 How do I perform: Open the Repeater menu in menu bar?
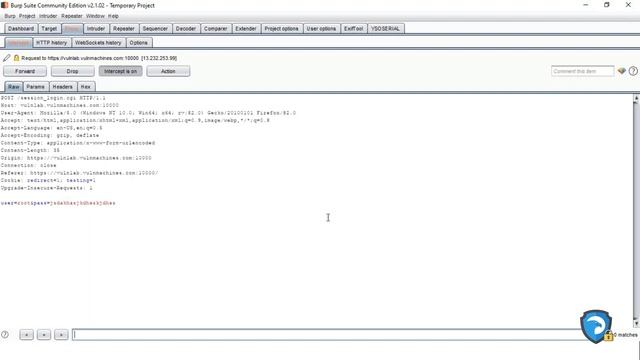(x=72, y=16)
